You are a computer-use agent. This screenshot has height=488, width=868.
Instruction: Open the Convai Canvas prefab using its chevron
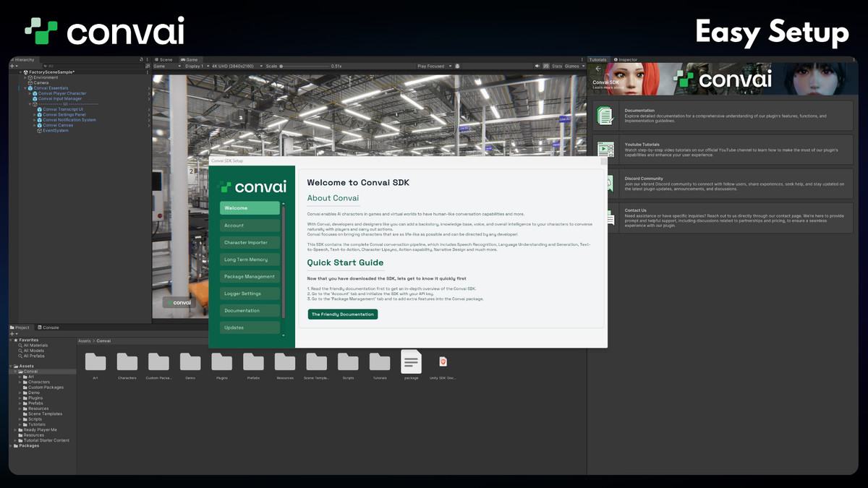point(149,125)
